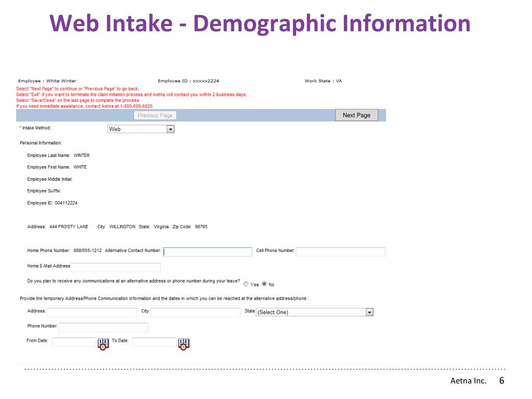
Task: Click the Previous Page button
Action: 155,115
